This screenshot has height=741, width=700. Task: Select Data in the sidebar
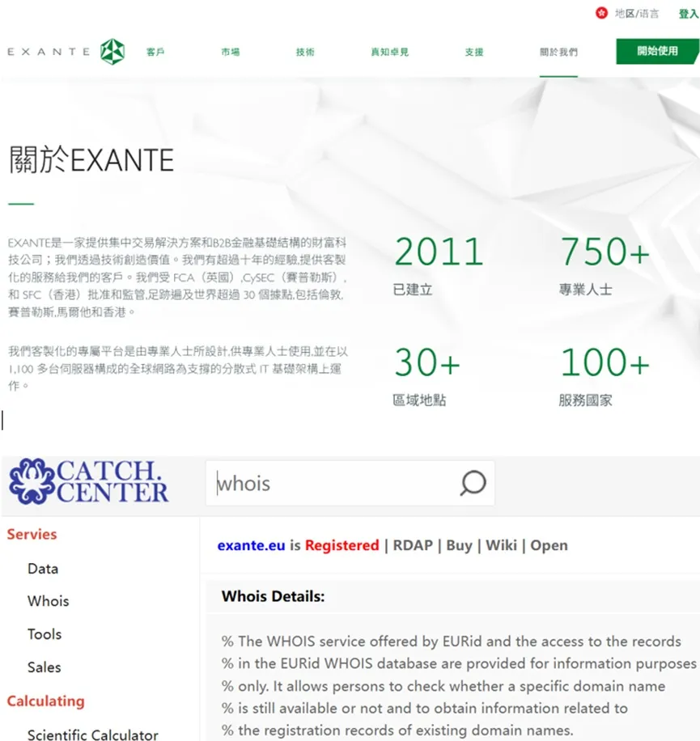click(x=43, y=569)
